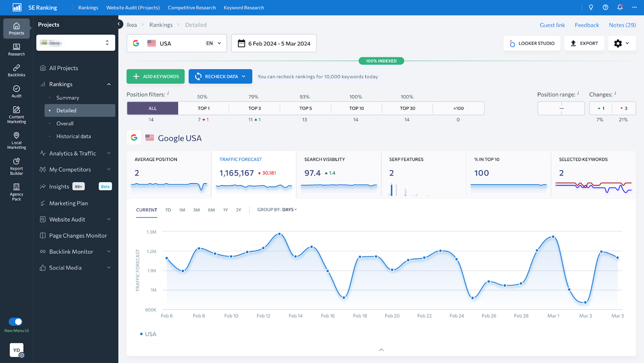This screenshot has width=644, height=363.
Task: Click the notifications bell icon
Action: [620, 7]
